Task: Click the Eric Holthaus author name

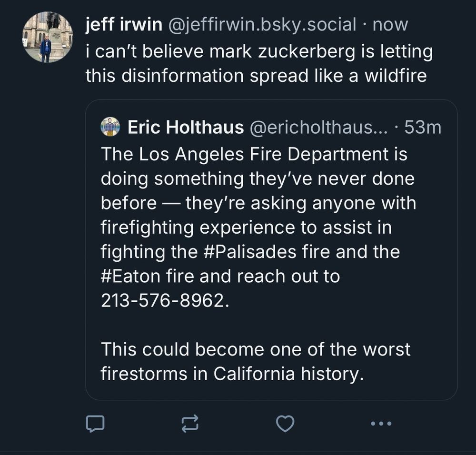Action: point(186,128)
